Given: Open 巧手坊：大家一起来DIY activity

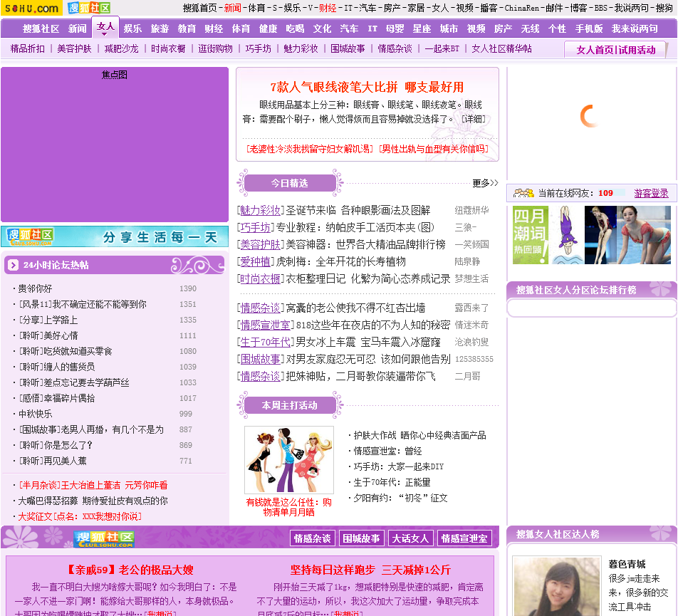Looking at the screenshot, I should pyautogui.click(x=399, y=466).
